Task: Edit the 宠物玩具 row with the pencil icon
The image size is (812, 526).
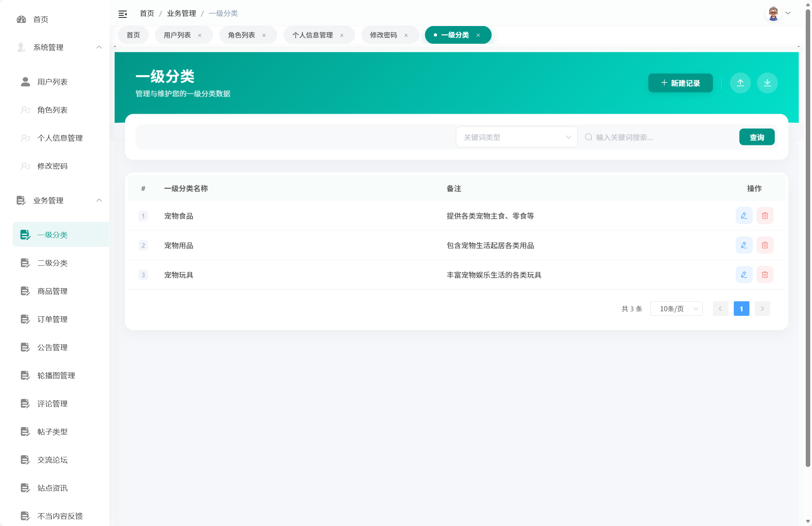Action: pos(744,274)
